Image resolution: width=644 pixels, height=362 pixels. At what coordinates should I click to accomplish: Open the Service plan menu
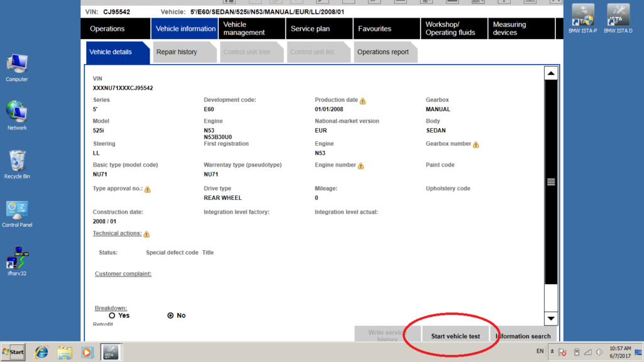pyautogui.click(x=319, y=29)
